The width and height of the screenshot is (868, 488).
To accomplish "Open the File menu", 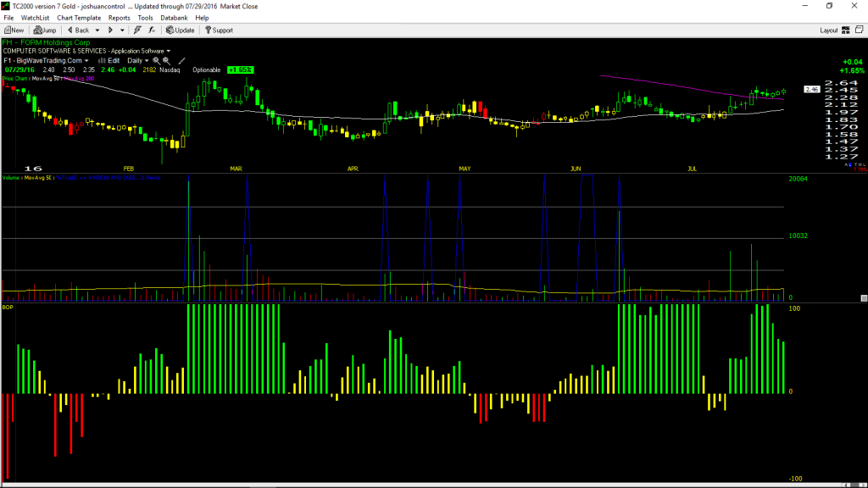I will click(8, 18).
